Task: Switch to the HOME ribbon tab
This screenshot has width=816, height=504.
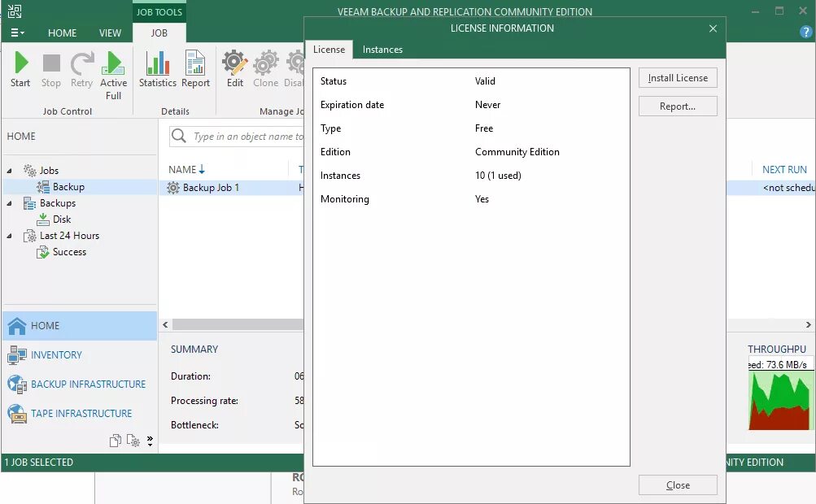Action: click(62, 33)
